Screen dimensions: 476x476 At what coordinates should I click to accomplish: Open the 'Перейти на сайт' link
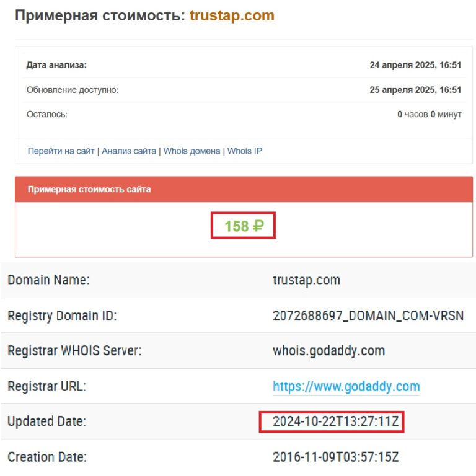(61, 151)
